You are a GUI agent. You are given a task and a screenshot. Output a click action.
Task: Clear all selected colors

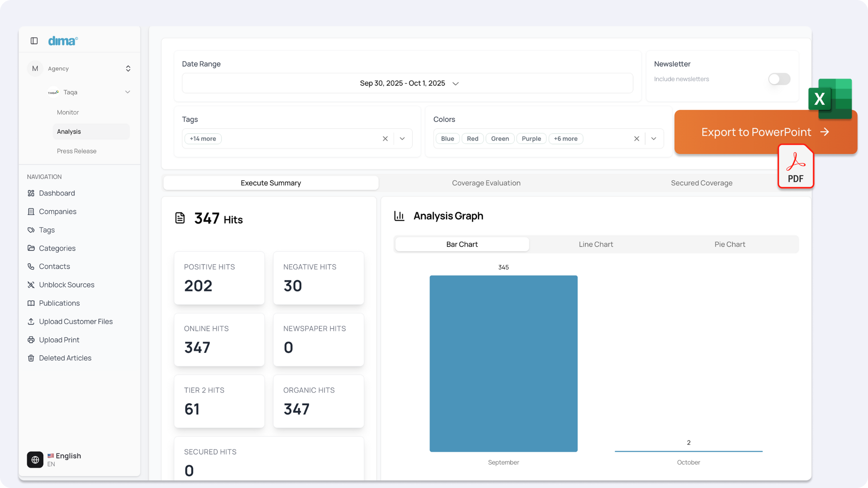coord(637,138)
